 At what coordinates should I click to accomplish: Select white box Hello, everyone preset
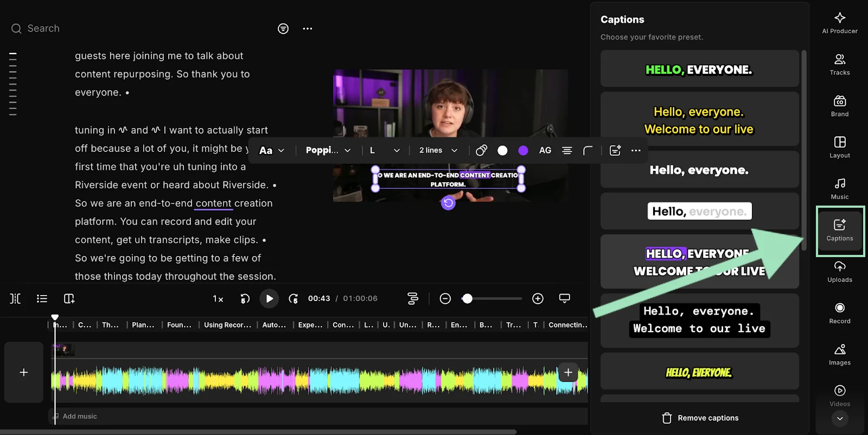click(x=699, y=211)
